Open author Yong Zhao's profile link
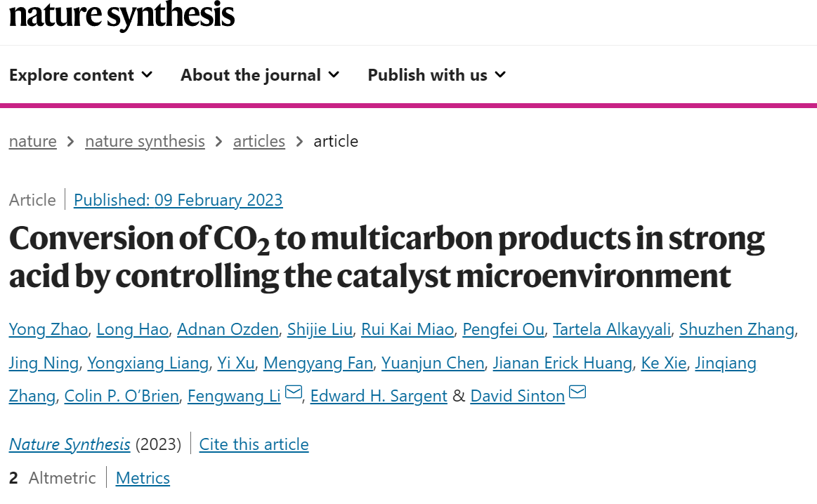Viewport: 817px width, 504px height. (48, 330)
